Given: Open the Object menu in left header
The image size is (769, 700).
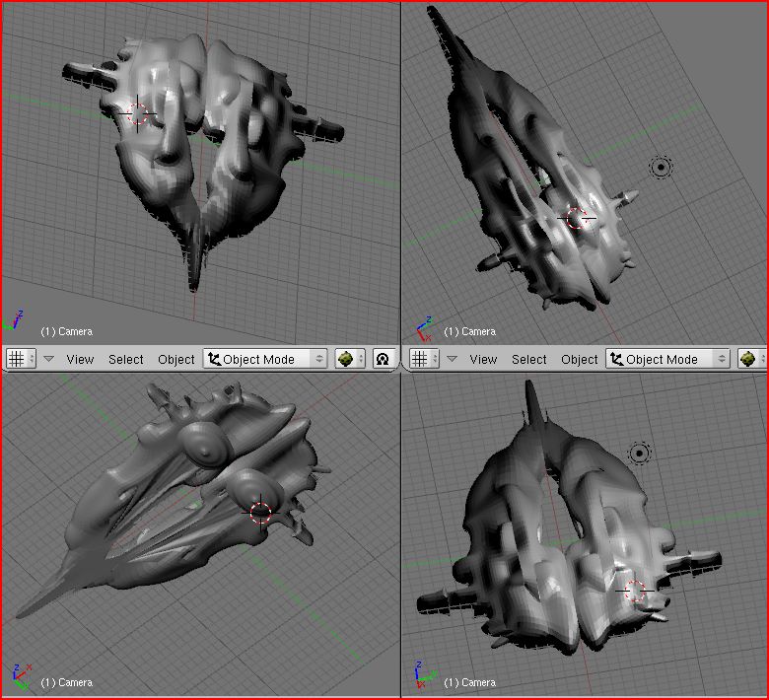Looking at the screenshot, I should pos(176,359).
